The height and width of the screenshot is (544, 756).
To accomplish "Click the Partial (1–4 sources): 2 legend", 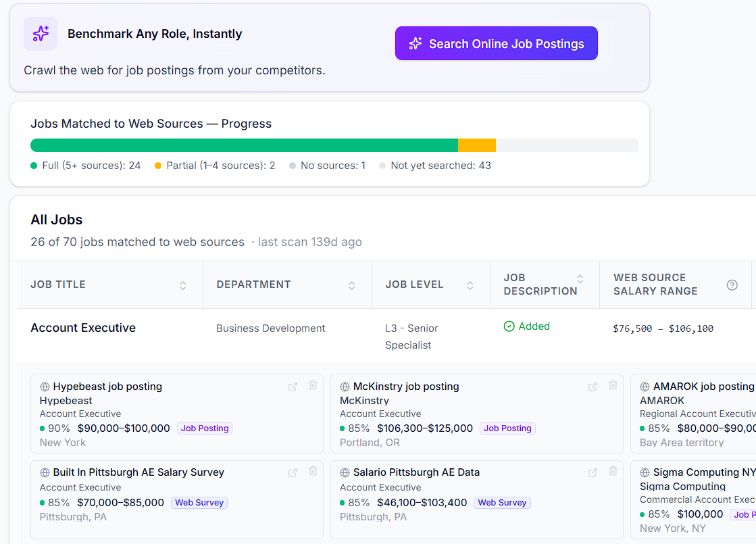I will [x=215, y=166].
